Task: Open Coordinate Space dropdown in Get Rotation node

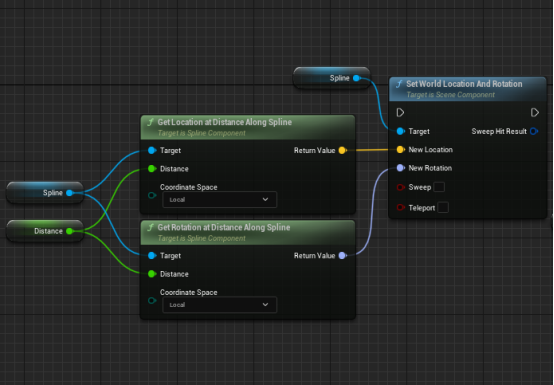Action: (219, 305)
